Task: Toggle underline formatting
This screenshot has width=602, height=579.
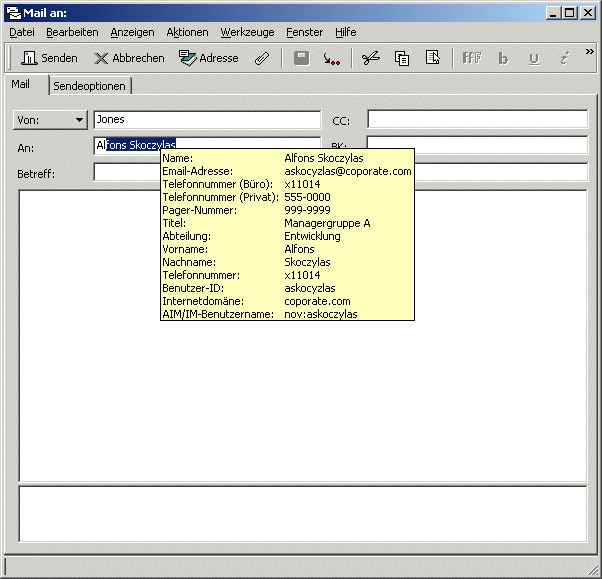Action: pyautogui.click(x=533, y=58)
